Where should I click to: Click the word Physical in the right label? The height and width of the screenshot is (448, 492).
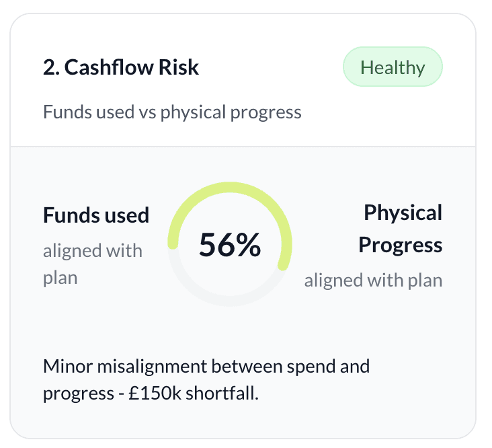(x=403, y=213)
